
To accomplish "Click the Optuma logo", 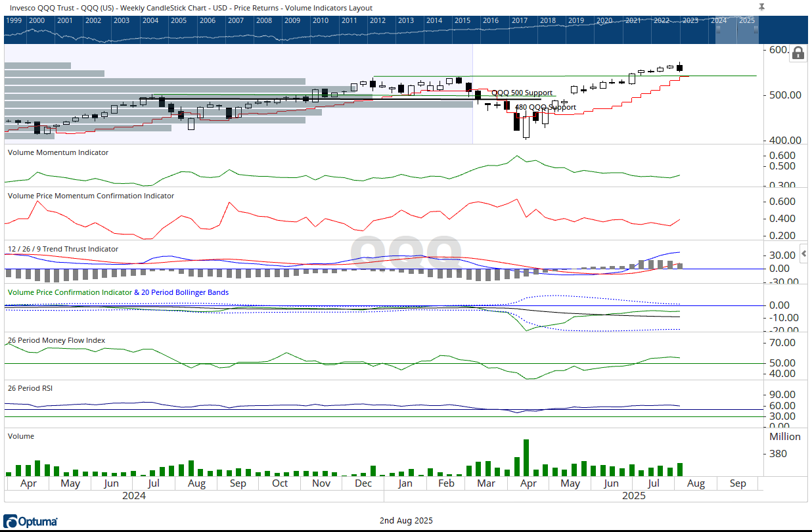I will [31, 521].
